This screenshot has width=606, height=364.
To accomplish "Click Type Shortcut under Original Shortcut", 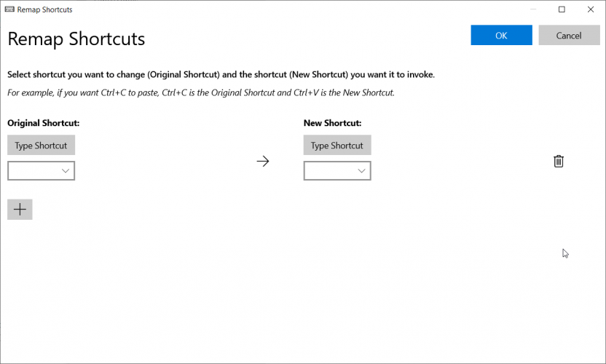I will coord(41,145).
